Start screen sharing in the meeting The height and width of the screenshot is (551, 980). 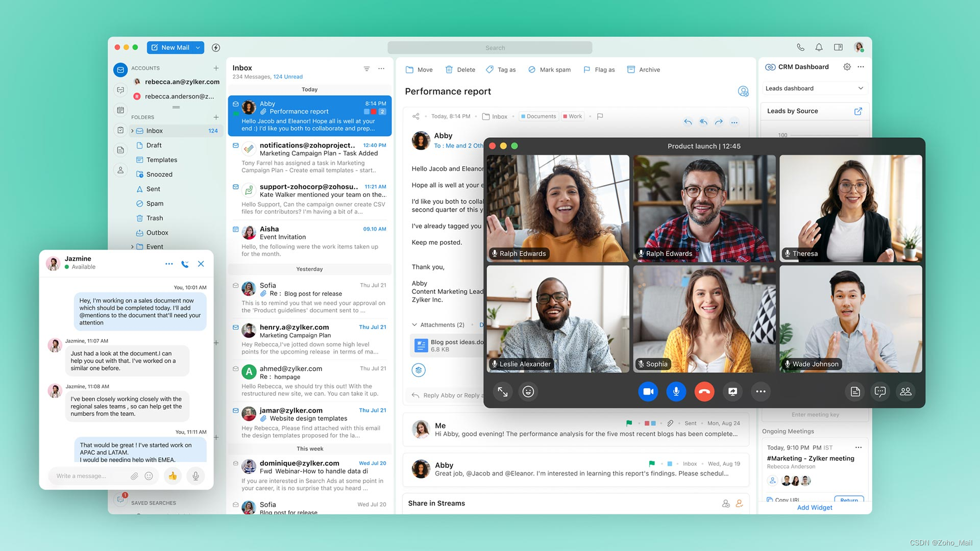point(732,392)
